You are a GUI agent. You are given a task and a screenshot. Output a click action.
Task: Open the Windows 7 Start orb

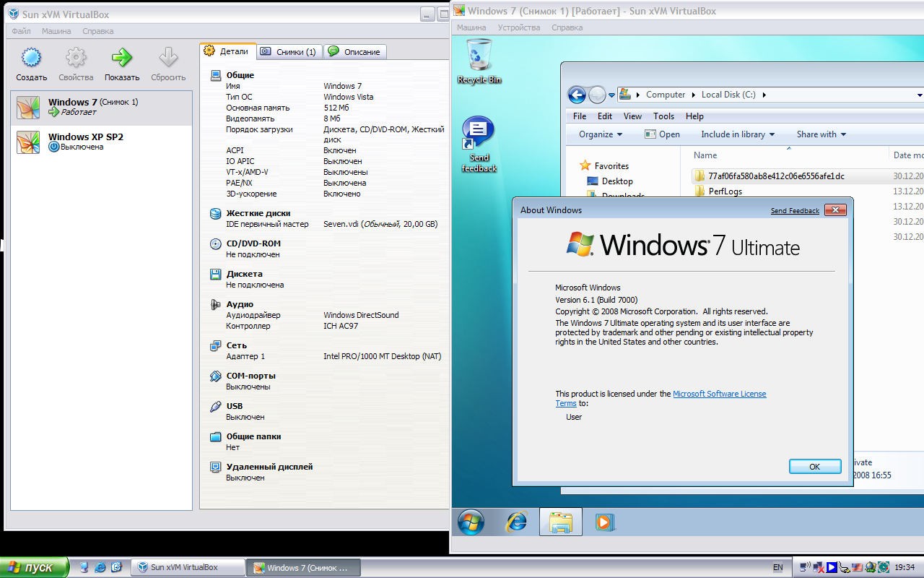point(471,522)
